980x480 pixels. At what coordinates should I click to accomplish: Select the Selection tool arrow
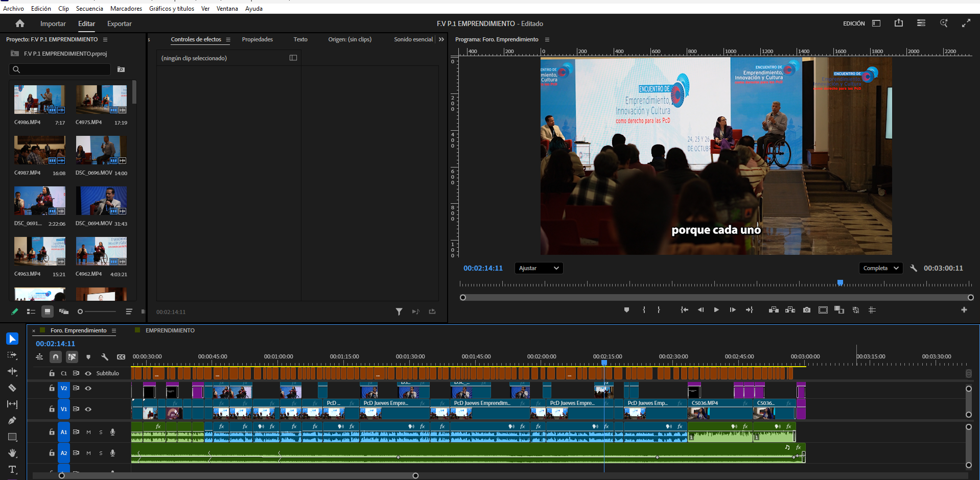tap(12, 339)
